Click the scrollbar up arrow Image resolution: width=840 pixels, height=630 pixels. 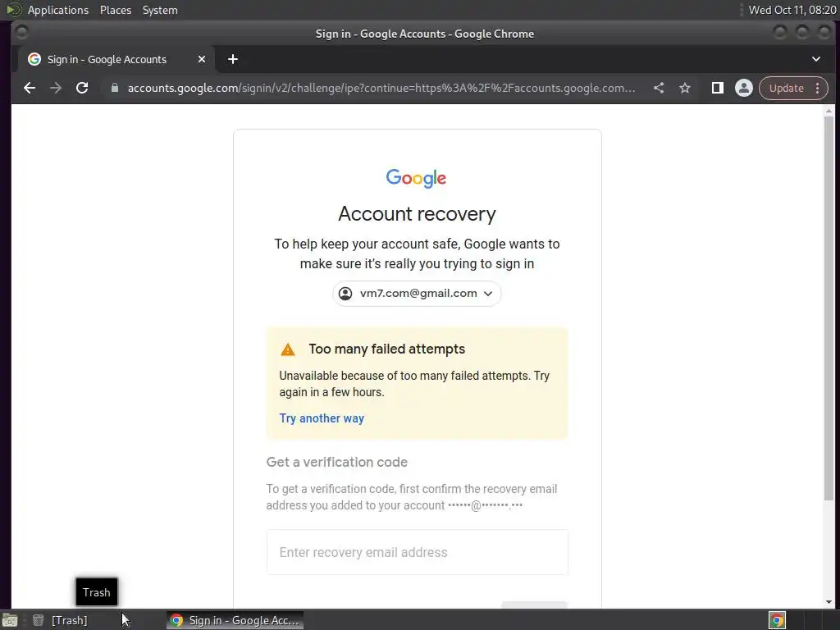829,111
